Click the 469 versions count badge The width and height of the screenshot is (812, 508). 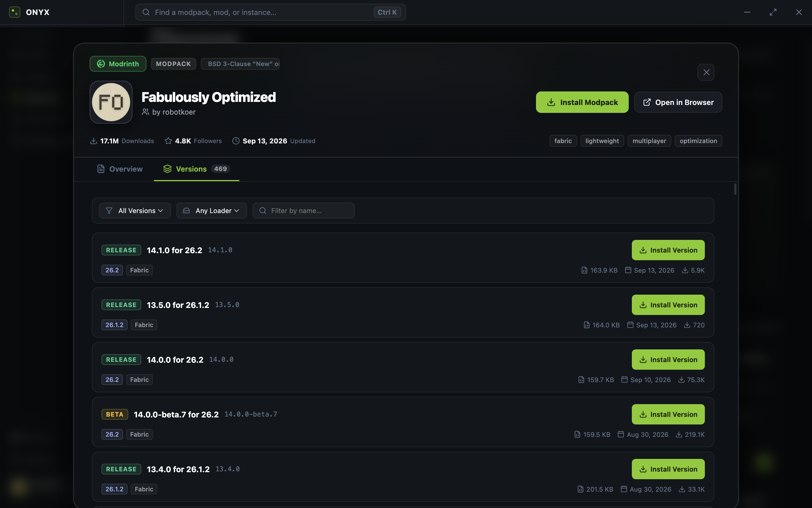(220, 169)
